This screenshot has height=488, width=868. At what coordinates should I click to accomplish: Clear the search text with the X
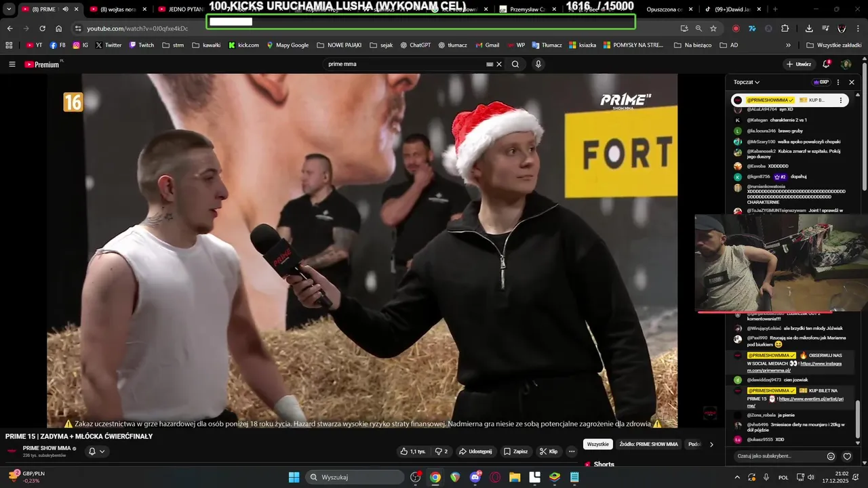tap(499, 64)
